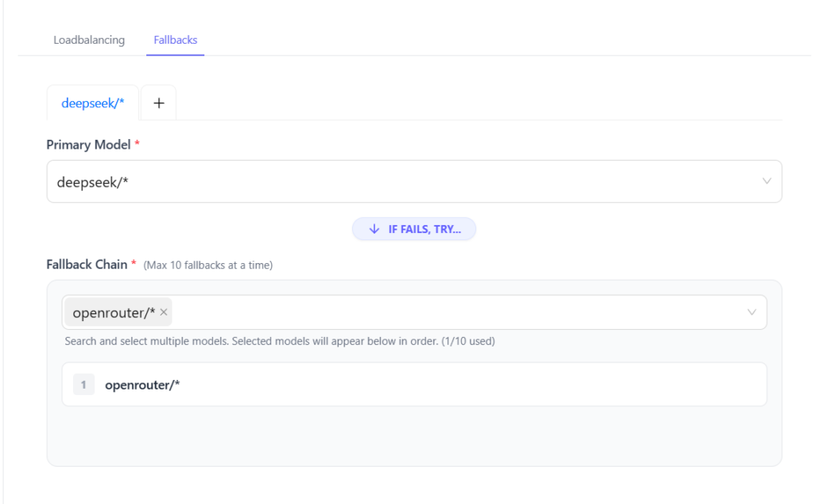
Task: Select the Fallbacks tab
Action: click(176, 40)
